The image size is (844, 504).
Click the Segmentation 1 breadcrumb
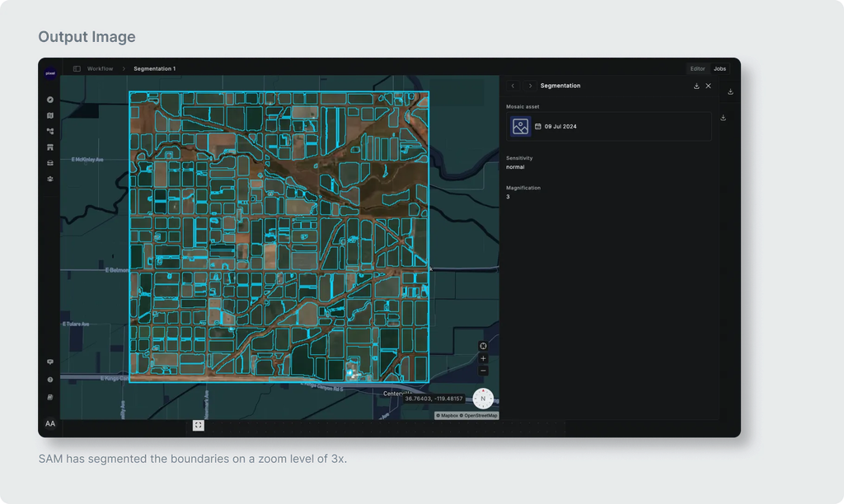tap(154, 69)
